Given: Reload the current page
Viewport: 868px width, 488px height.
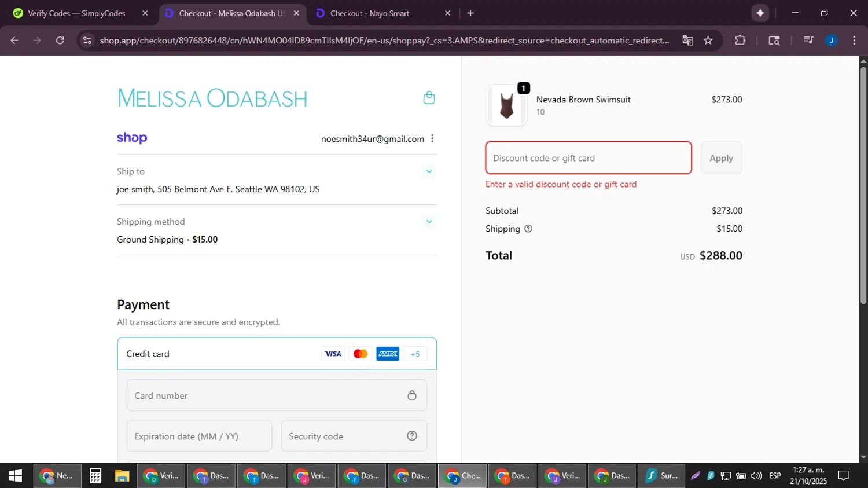Looking at the screenshot, I should (60, 41).
